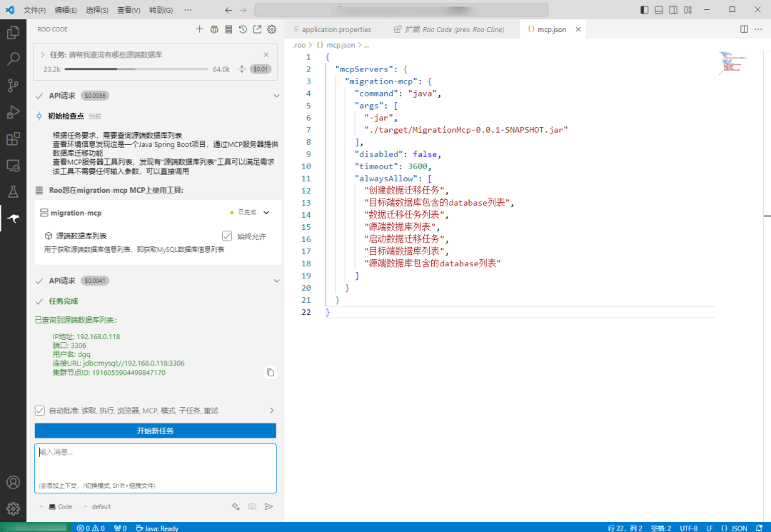Click the enhance prompt sparkle icon
The width and height of the screenshot is (771, 532).
[236, 506]
